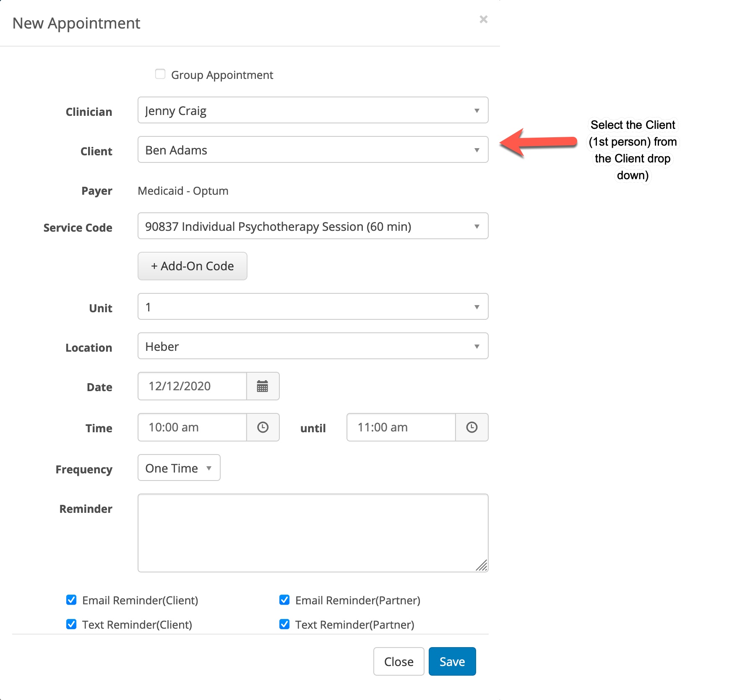Enable the Group Appointment checkbox
The width and height of the screenshot is (745, 700).
tap(160, 74)
